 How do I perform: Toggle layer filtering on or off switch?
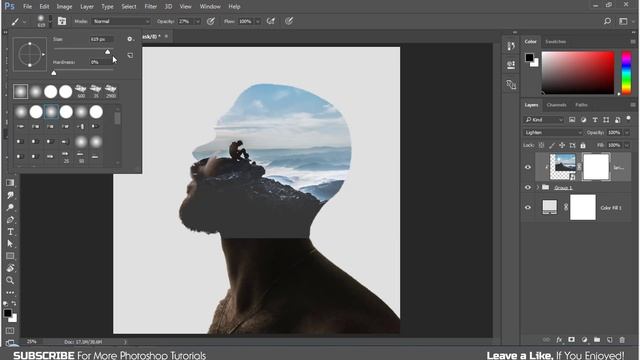[629, 118]
